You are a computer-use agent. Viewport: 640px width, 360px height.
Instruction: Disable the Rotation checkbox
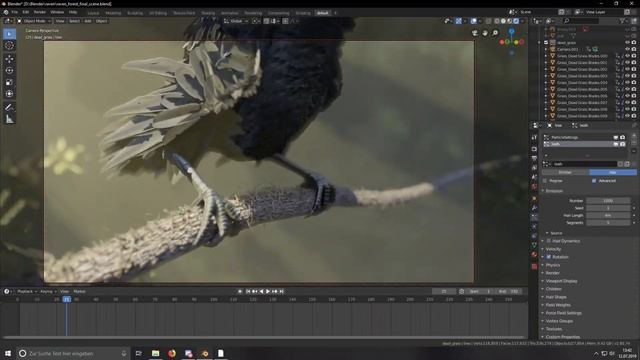coord(549,257)
